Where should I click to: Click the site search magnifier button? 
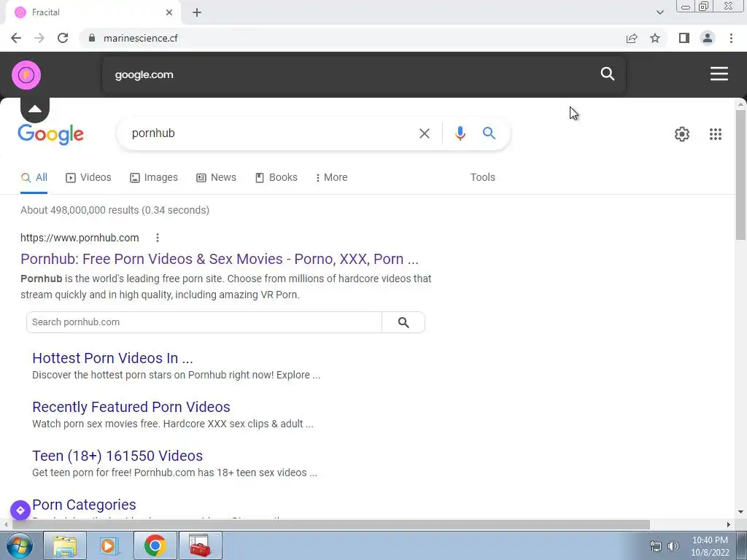[x=403, y=322]
